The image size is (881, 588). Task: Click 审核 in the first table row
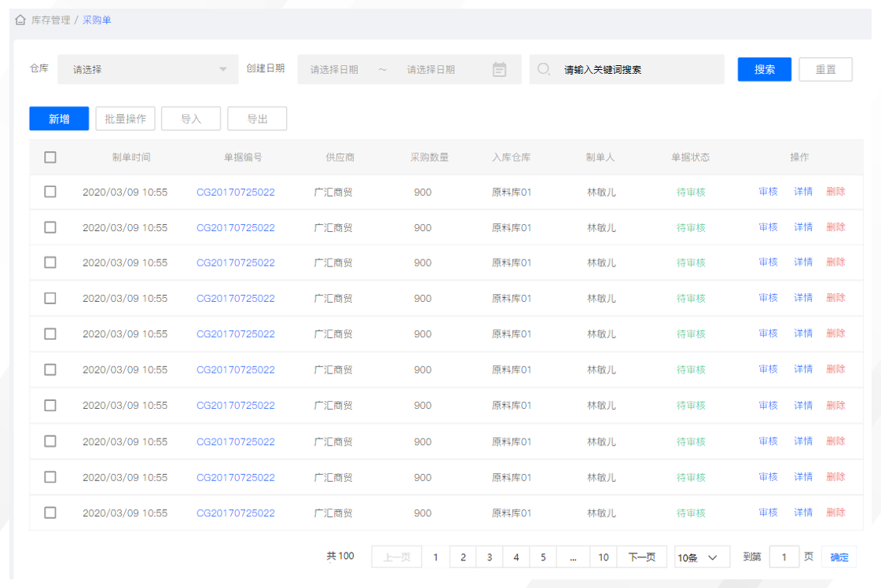coord(768,192)
